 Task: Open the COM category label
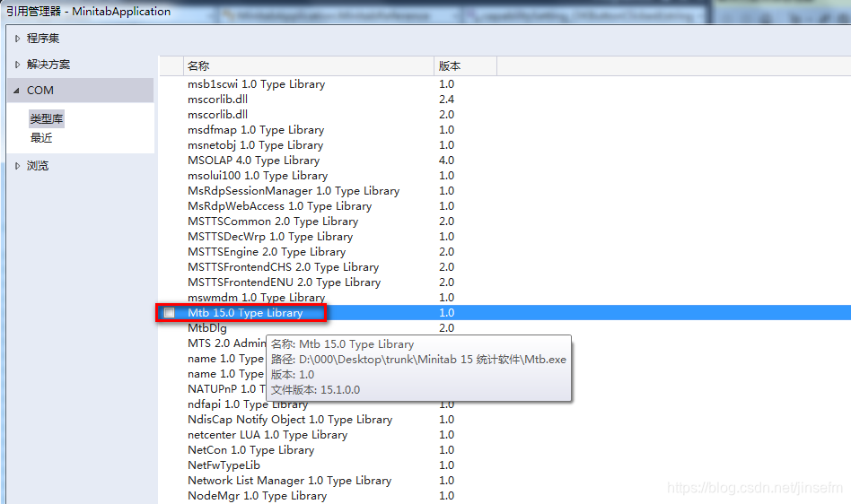click(x=40, y=91)
